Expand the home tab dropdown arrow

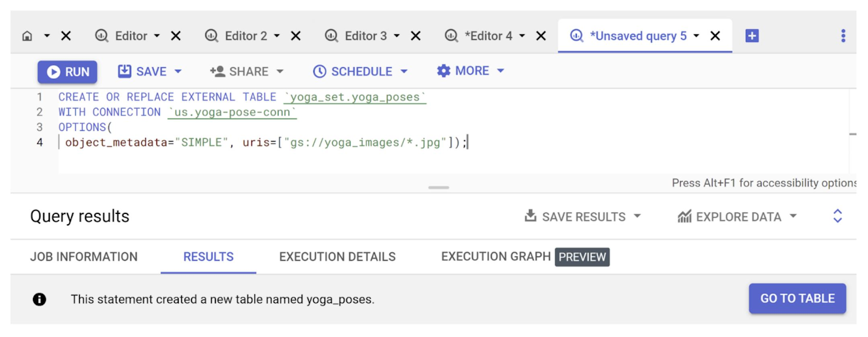[x=47, y=36]
